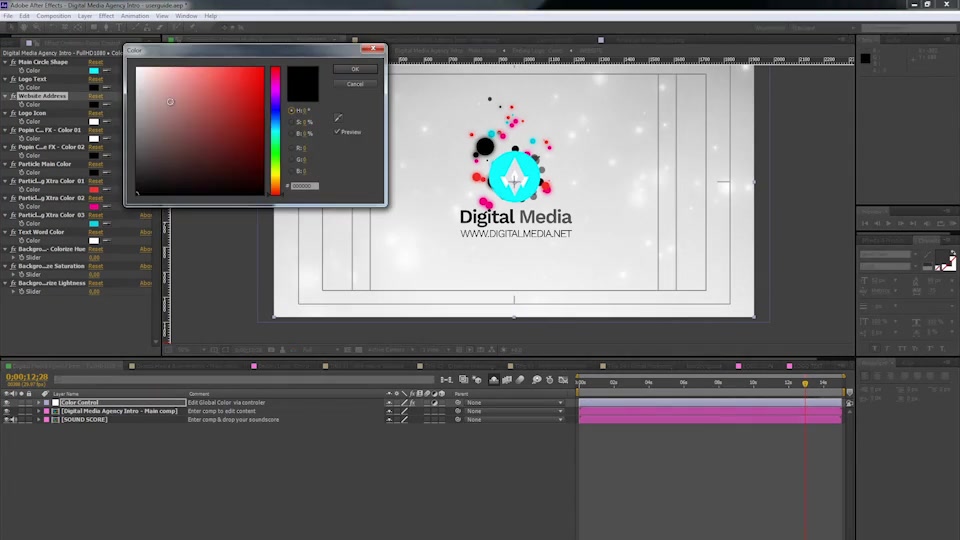Screen dimensions: 960x540
Task: Click stopwatch of Colorize Hue Slider
Action: [x=21, y=258]
